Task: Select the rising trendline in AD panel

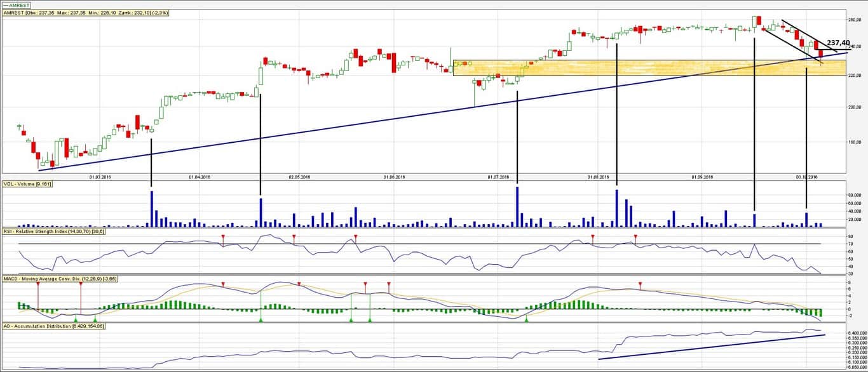Action: [x=712, y=347]
